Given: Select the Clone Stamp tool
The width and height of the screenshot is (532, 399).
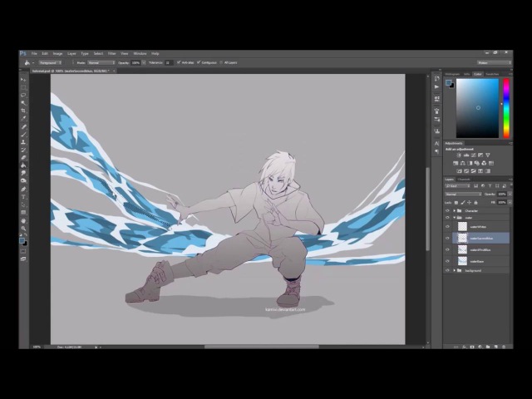Looking at the screenshot, I should tap(23, 142).
